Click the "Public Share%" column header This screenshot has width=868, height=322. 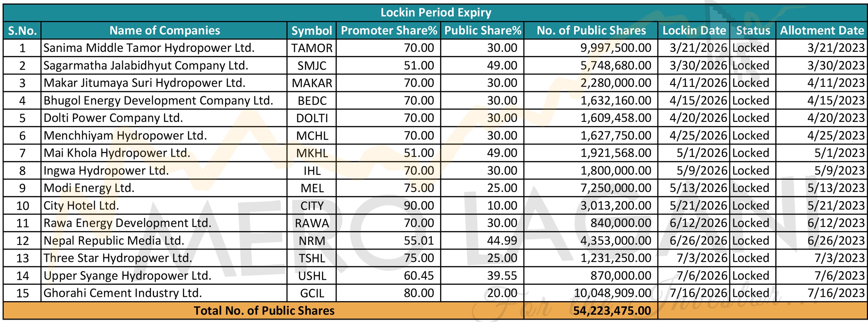point(483,31)
